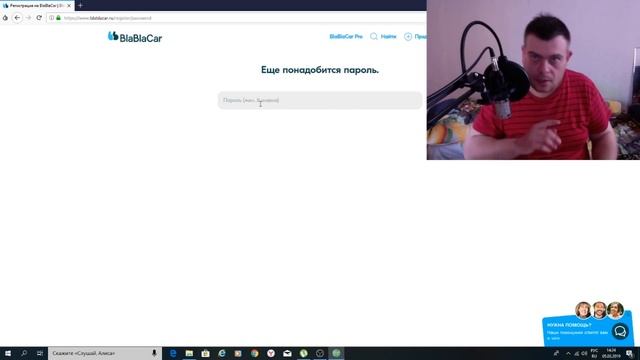The width and height of the screenshot is (640, 360).
Task: Open the help chat bubble icon
Action: pos(620,331)
